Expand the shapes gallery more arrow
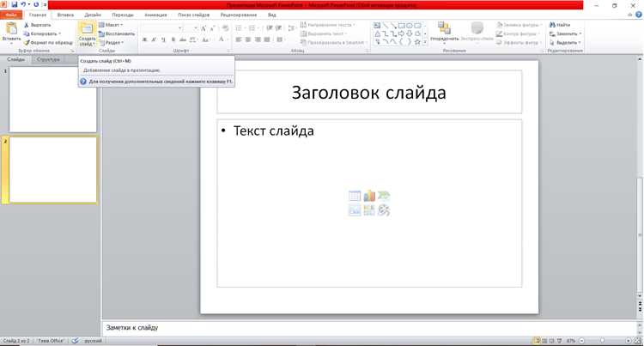This screenshot has height=346, width=644. pos(425,42)
